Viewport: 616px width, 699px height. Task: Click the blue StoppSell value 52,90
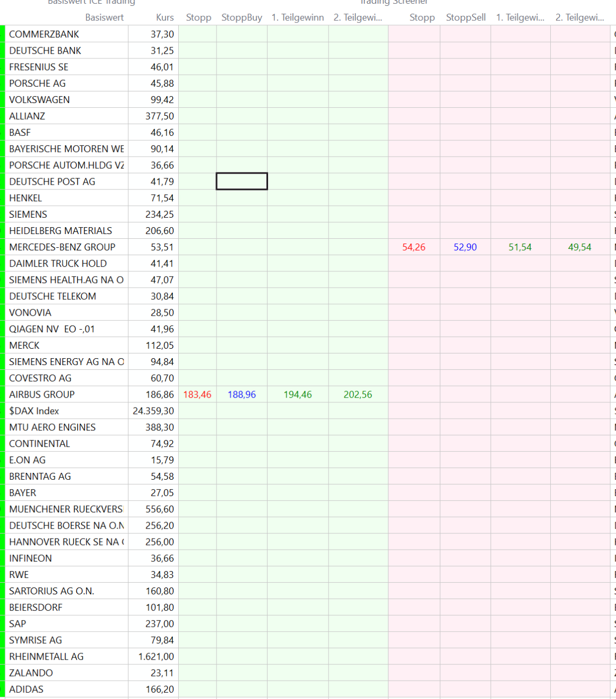465,247
